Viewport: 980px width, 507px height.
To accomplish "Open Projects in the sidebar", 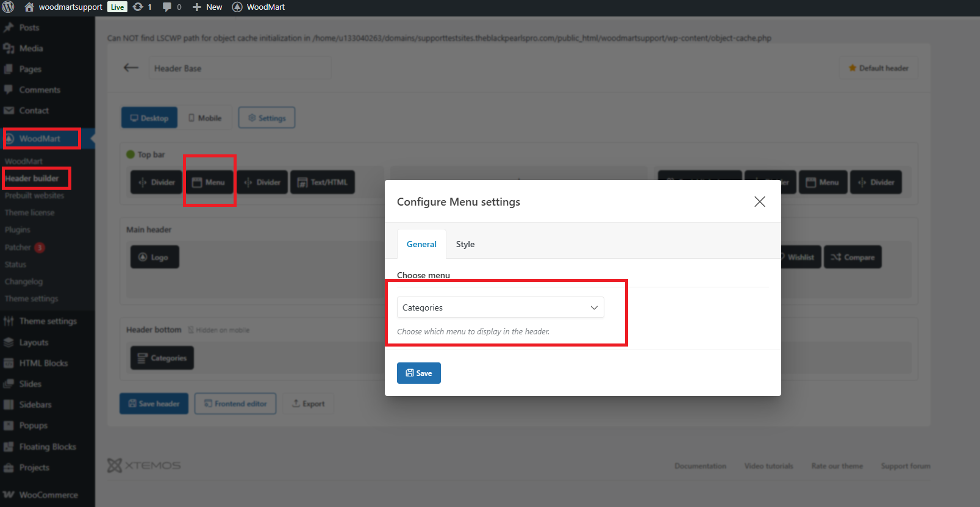I will pyautogui.click(x=34, y=467).
